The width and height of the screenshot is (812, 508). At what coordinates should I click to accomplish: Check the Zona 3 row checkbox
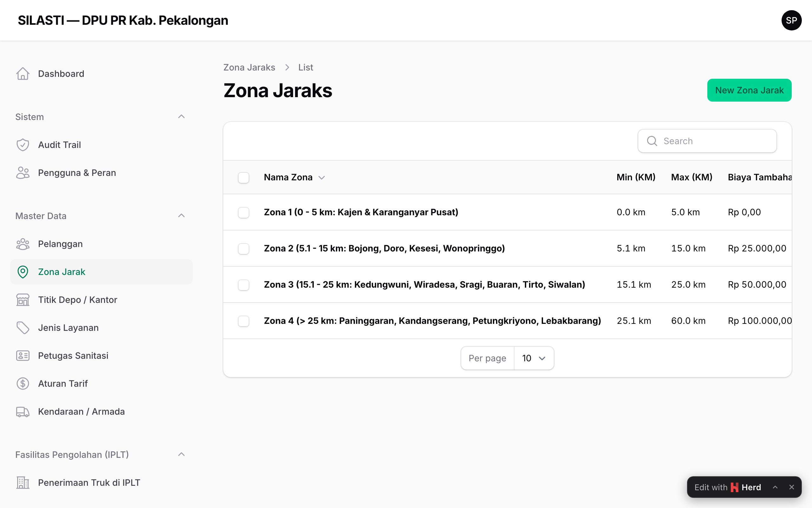(x=244, y=285)
